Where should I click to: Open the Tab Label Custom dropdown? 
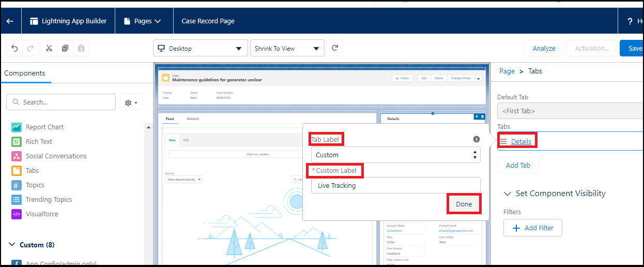pos(396,155)
